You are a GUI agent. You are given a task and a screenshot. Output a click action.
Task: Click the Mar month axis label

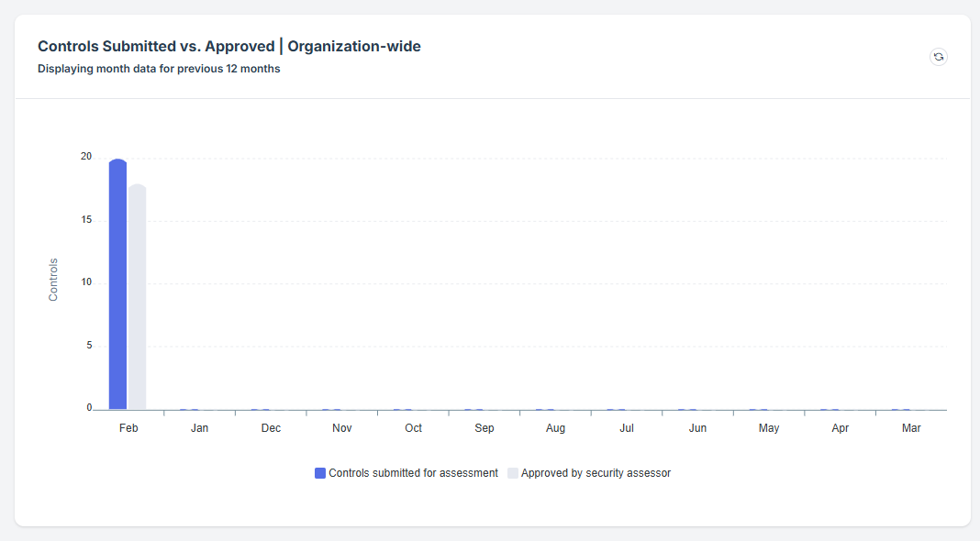click(911, 428)
